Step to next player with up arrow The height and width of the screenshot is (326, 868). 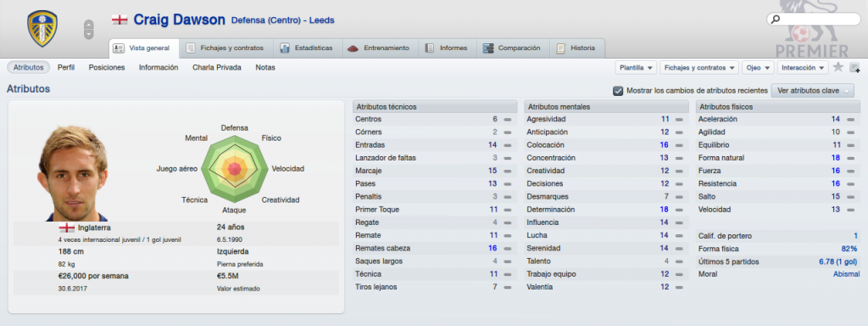click(x=88, y=25)
